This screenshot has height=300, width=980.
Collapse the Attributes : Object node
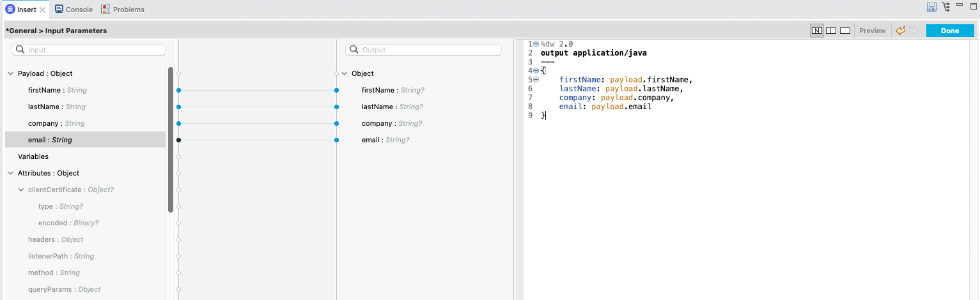pyautogui.click(x=10, y=174)
